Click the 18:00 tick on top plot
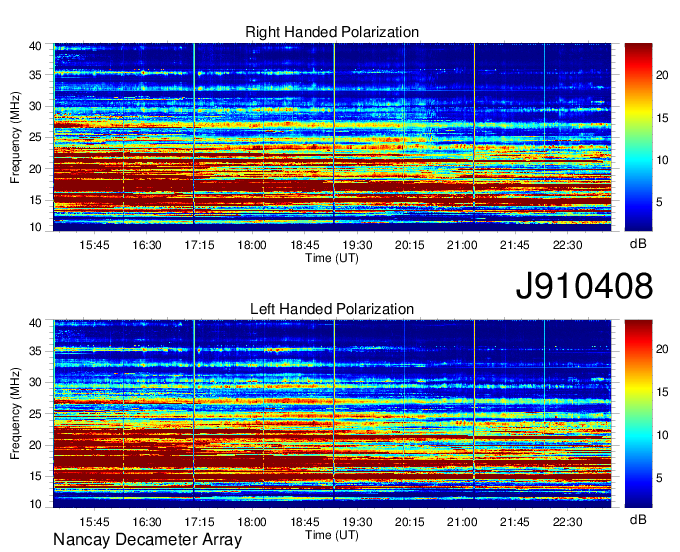The height and width of the screenshot is (552, 680). click(252, 245)
